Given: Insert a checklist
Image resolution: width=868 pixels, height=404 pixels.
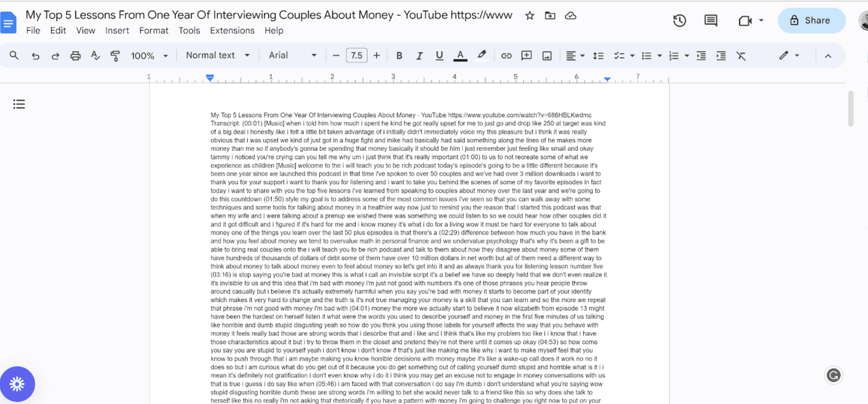Looking at the screenshot, I should 619,56.
